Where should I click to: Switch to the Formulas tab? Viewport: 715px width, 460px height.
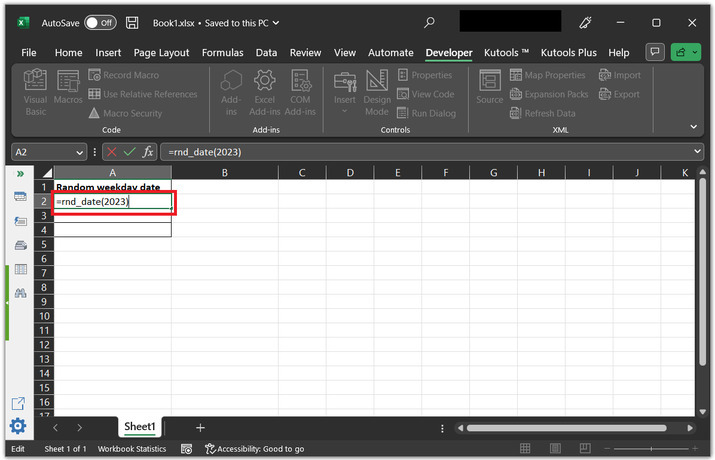(223, 53)
